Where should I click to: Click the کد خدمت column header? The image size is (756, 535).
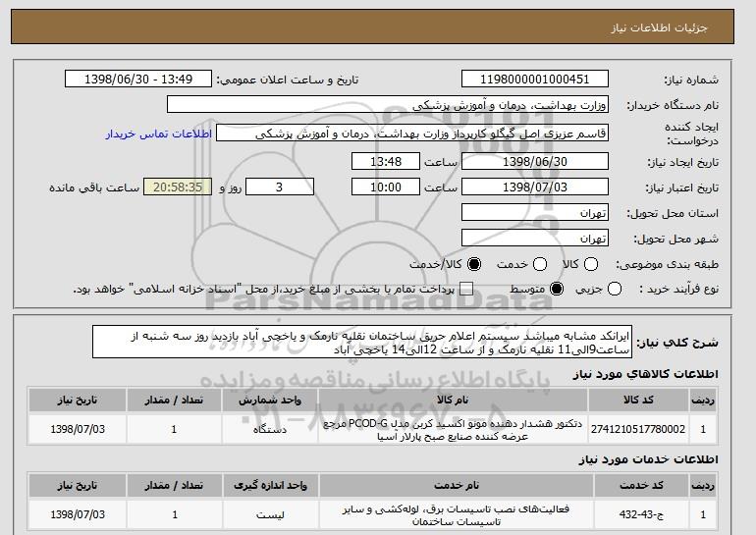641,485
